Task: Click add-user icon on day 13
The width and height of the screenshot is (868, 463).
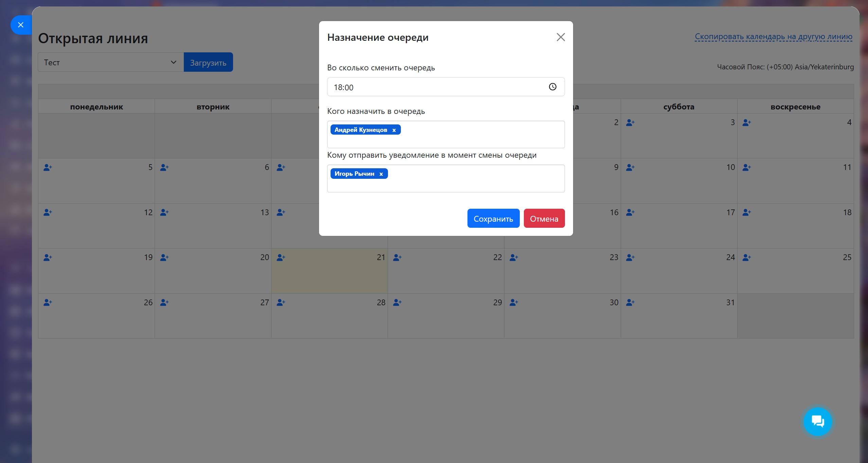Action: pos(164,212)
